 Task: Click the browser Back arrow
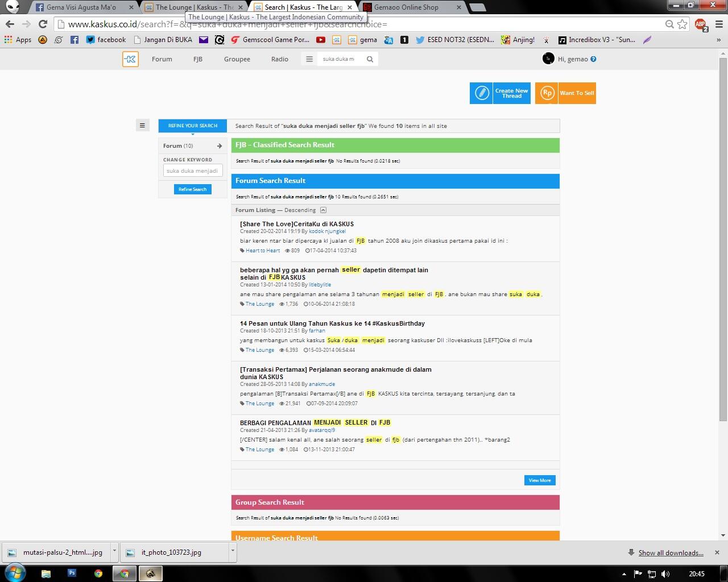10,24
